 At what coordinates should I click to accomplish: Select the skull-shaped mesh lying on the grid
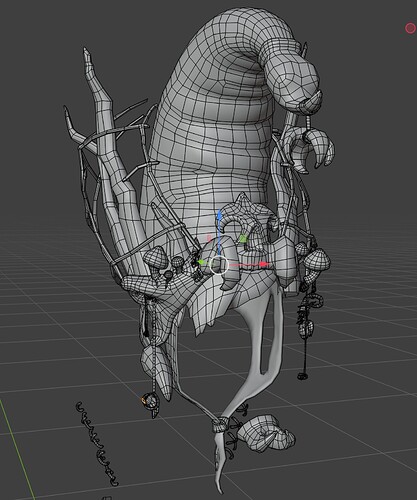[x=267, y=433]
